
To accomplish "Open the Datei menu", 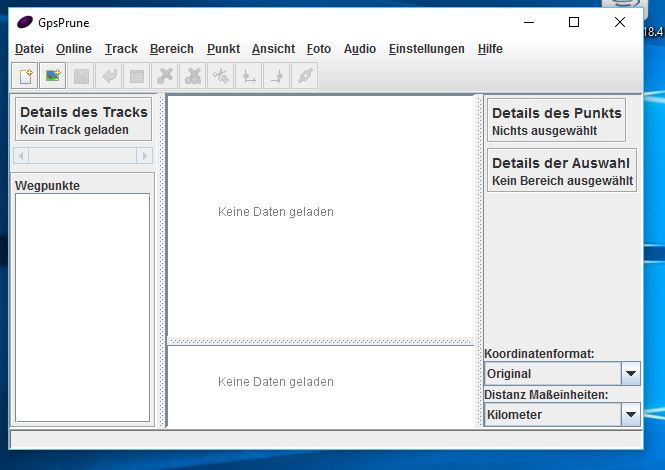I will [29, 49].
